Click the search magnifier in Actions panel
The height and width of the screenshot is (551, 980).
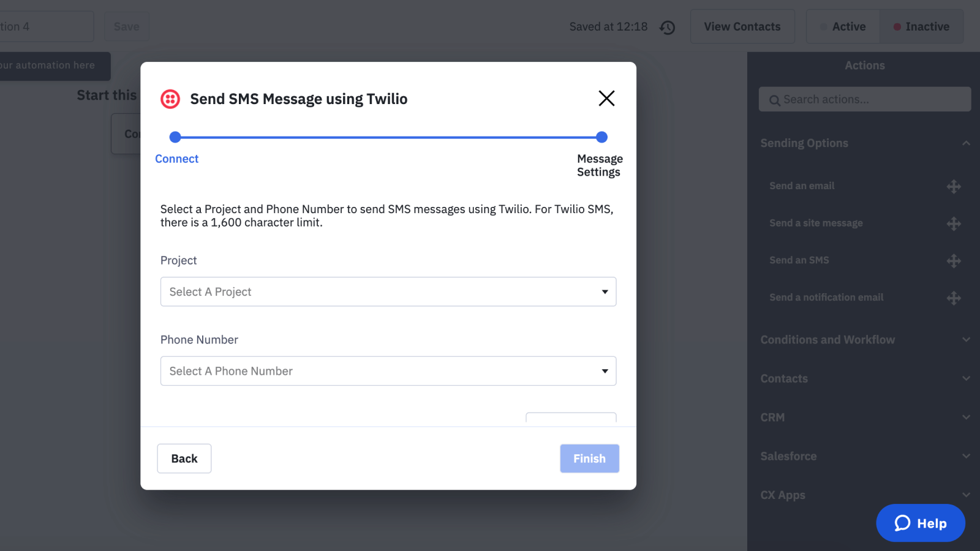[x=775, y=100]
